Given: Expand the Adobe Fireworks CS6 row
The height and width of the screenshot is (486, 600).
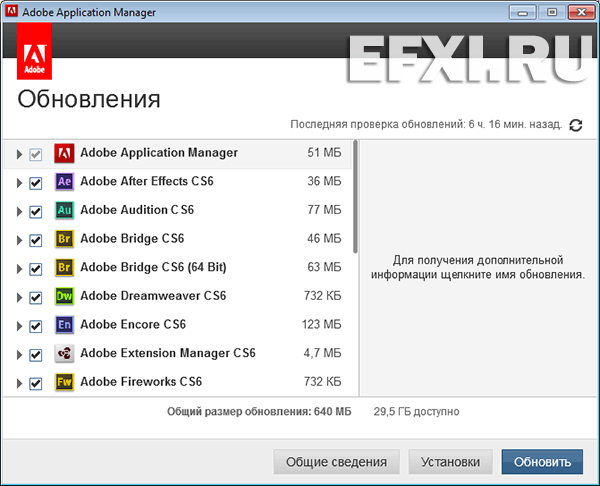Looking at the screenshot, I should coord(19,383).
